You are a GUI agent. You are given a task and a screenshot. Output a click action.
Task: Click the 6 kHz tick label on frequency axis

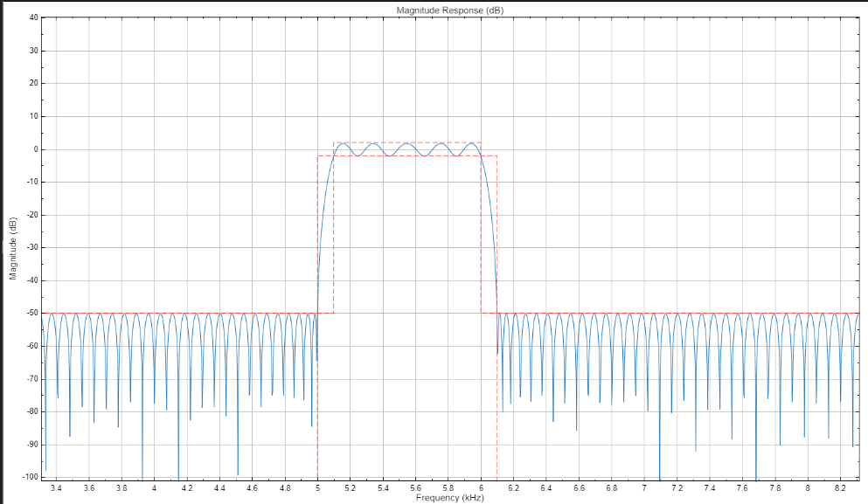pos(481,487)
